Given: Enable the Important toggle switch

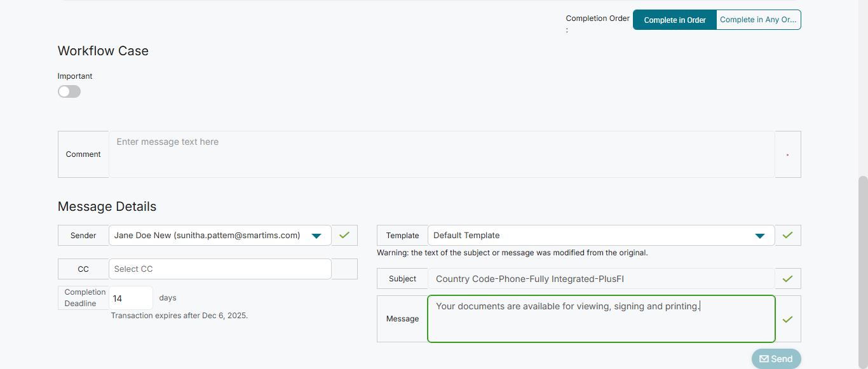Looking at the screenshot, I should pyautogui.click(x=69, y=91).
